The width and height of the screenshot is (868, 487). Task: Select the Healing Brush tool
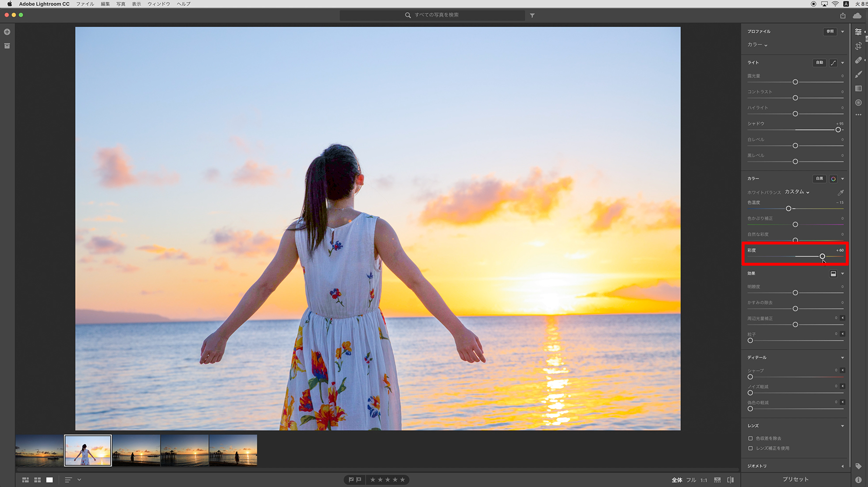click(x=858, y=60)
